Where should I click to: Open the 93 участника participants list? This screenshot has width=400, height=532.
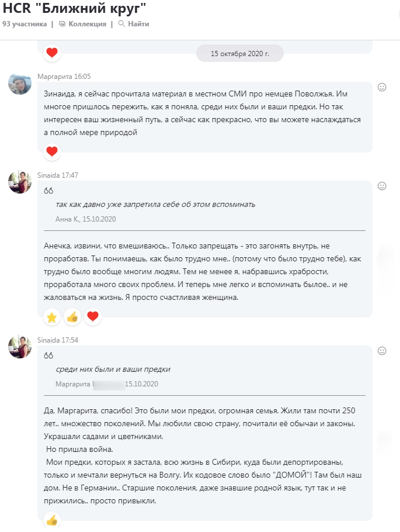pos(24,24)
